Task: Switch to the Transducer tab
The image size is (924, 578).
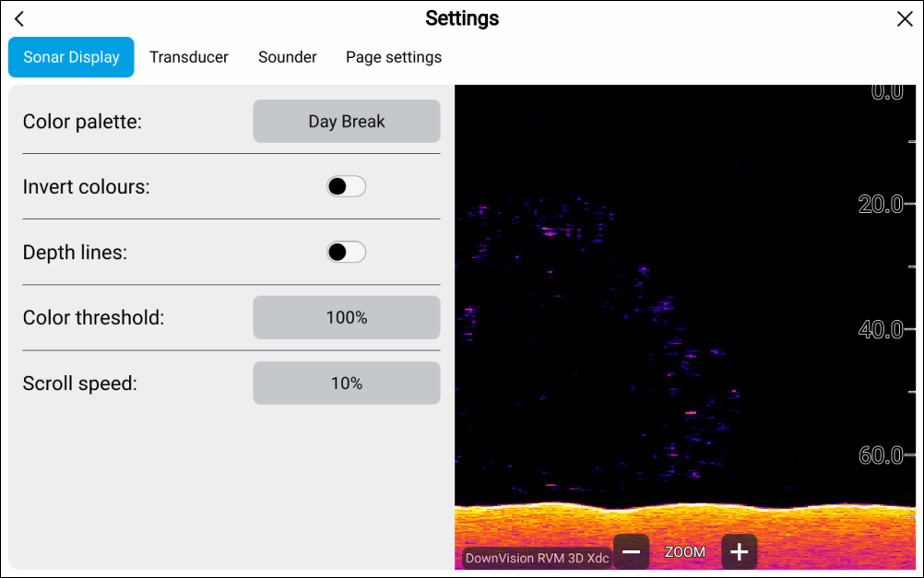Action: click(x=189, y=57)
